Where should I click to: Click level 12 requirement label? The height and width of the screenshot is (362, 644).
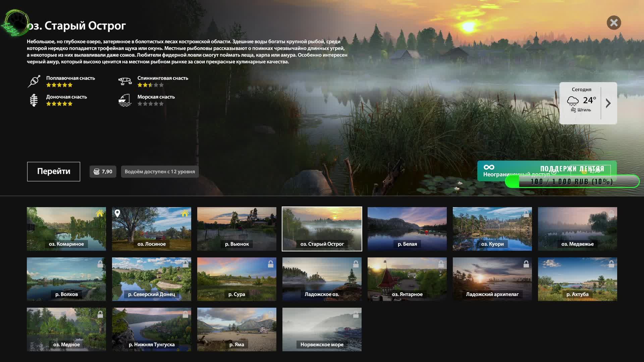coord(160,172)
